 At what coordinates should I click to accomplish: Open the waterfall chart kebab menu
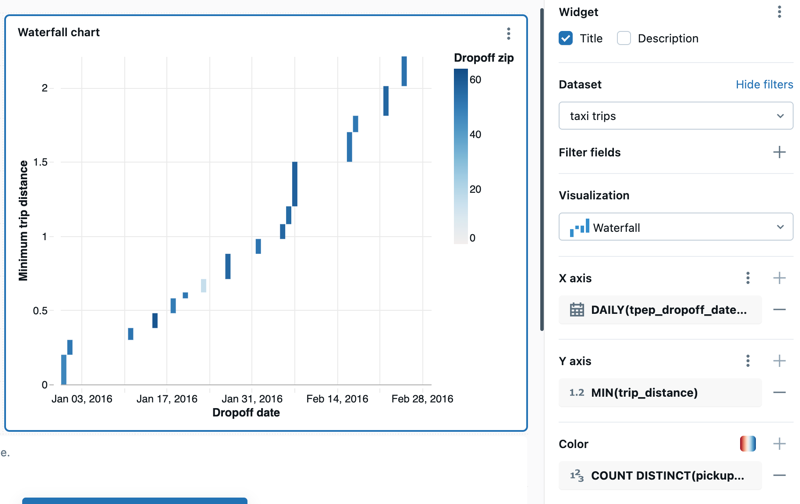click(x=508, y=34)
